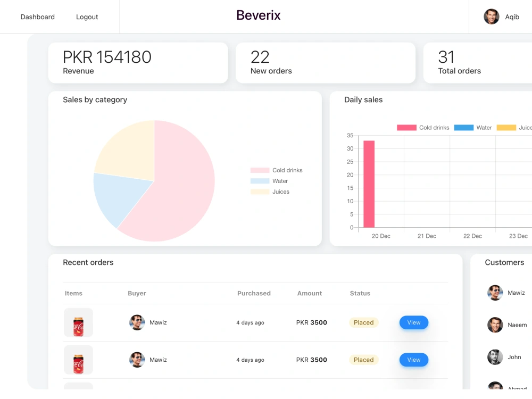The height and width of the screenshot is (399, 532).
Task: Click the Customers panel heading
Action: (504, 262)
